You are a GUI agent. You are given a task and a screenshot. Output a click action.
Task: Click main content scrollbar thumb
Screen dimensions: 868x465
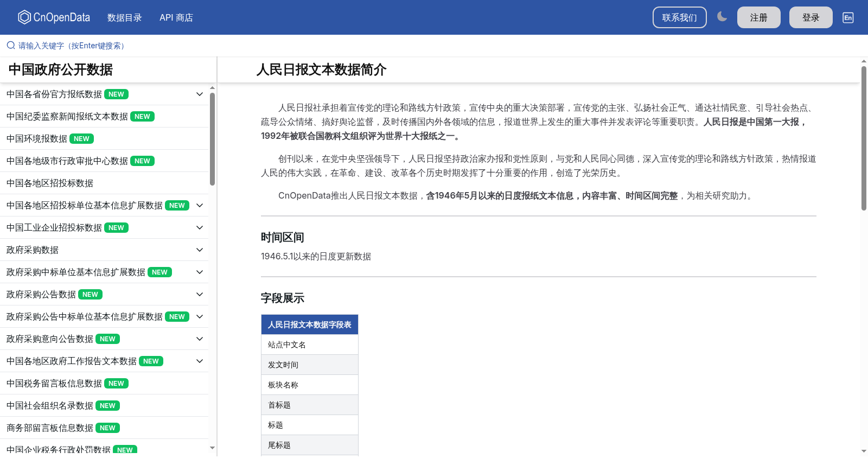coord(864,138)
